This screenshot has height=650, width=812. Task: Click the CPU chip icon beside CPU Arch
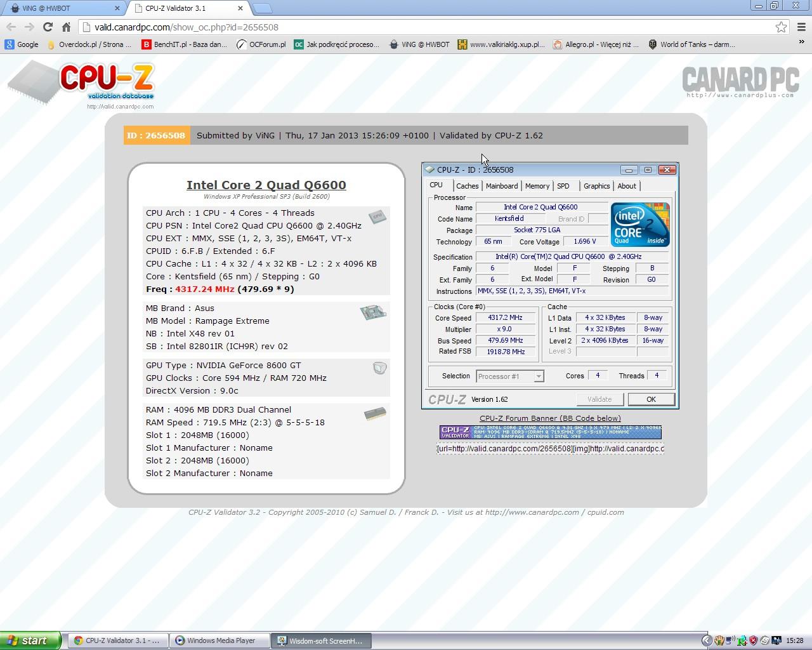tap(377, 216)
